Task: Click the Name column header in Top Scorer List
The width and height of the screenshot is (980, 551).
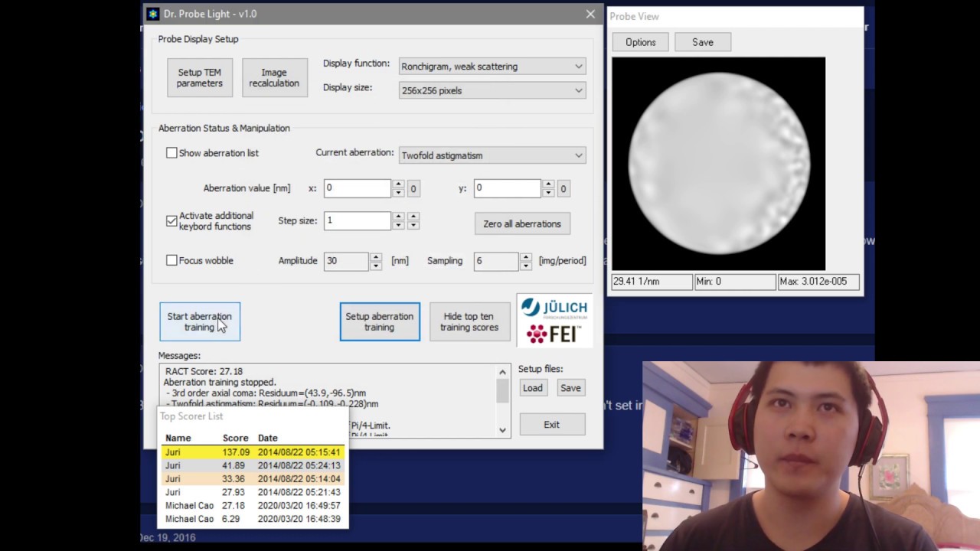Action: (178, 438)
